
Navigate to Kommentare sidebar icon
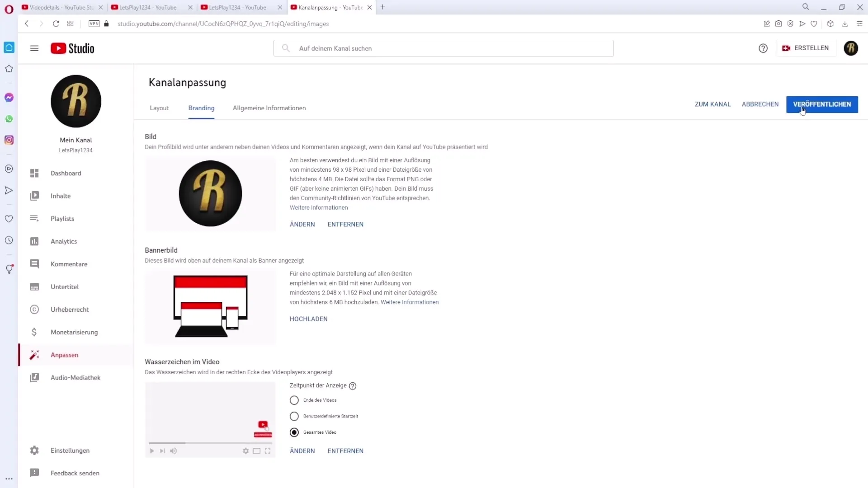[x=34, y=263]
